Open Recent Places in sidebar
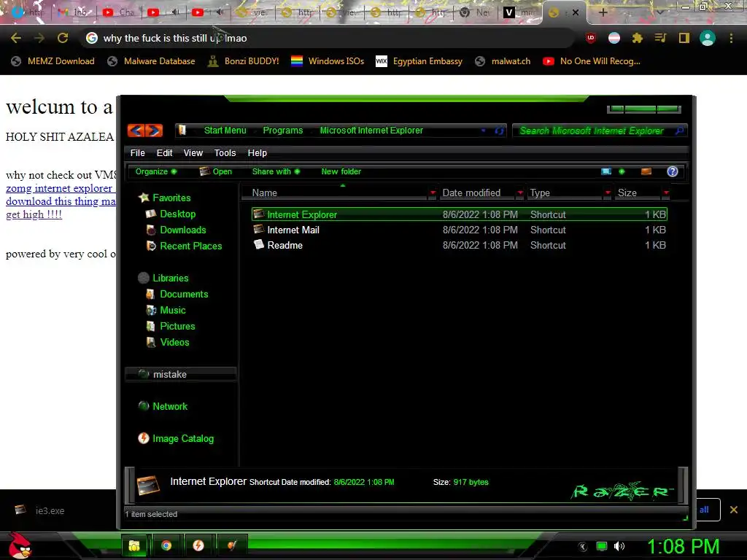 185,246
